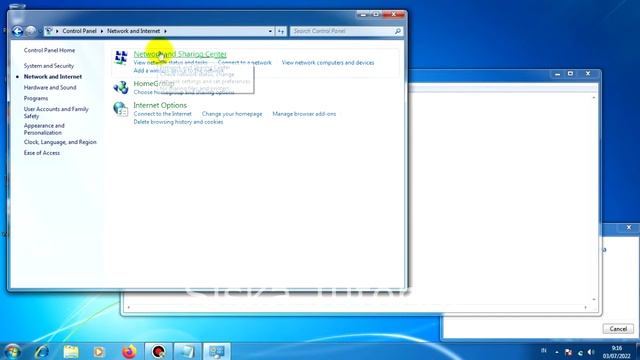Click the Forward navigation arrow
Image resolution: width=640 pixels, height=360 pixels.
pos(31,31)
